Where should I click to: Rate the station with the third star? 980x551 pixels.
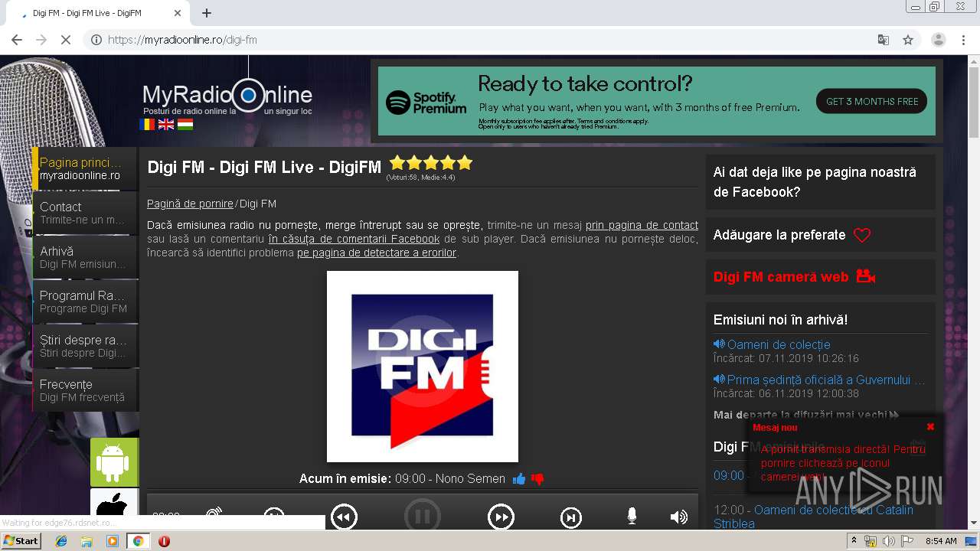pos(431,162)
